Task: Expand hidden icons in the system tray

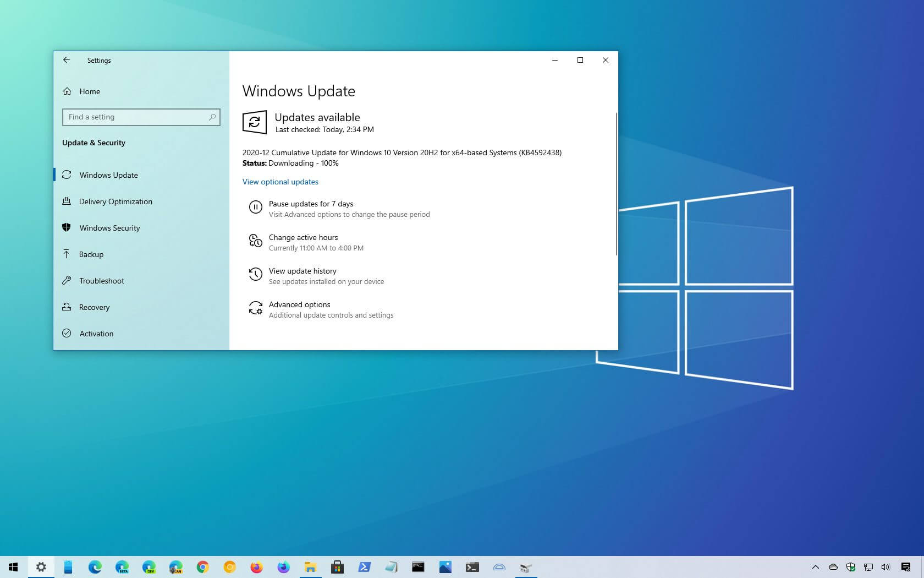Action: pos(815,567)
